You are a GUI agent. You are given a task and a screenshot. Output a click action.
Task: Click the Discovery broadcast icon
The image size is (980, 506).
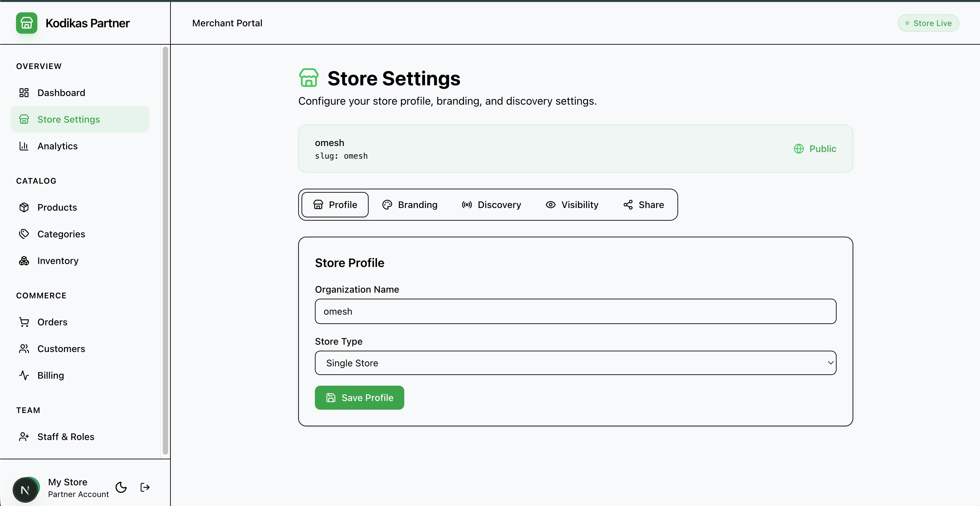[467, 205]
